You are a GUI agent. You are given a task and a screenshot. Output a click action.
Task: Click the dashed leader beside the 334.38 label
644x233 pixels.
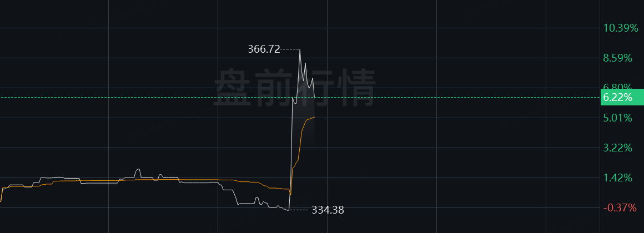299,210
